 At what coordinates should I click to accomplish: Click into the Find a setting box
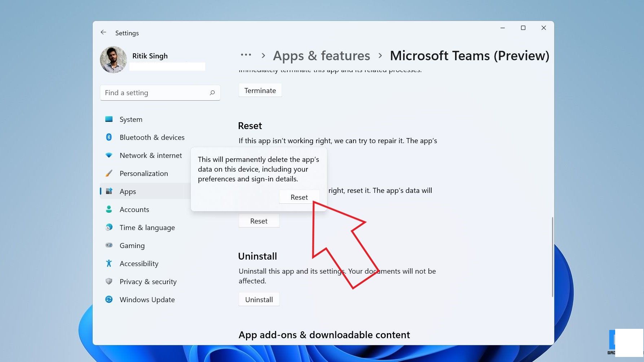pyautogui.click(x=160, y=93)
